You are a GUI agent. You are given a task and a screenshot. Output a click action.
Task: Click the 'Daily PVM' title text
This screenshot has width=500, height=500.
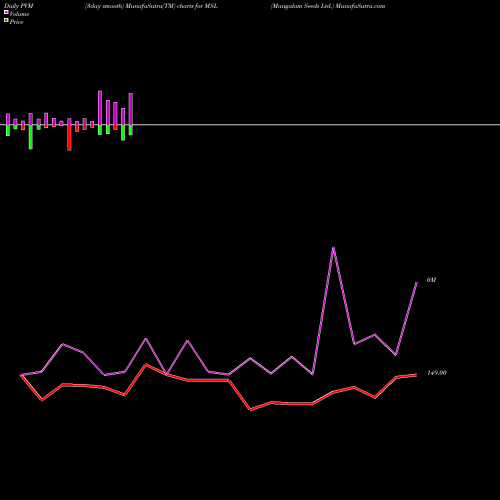coord(19,6)
